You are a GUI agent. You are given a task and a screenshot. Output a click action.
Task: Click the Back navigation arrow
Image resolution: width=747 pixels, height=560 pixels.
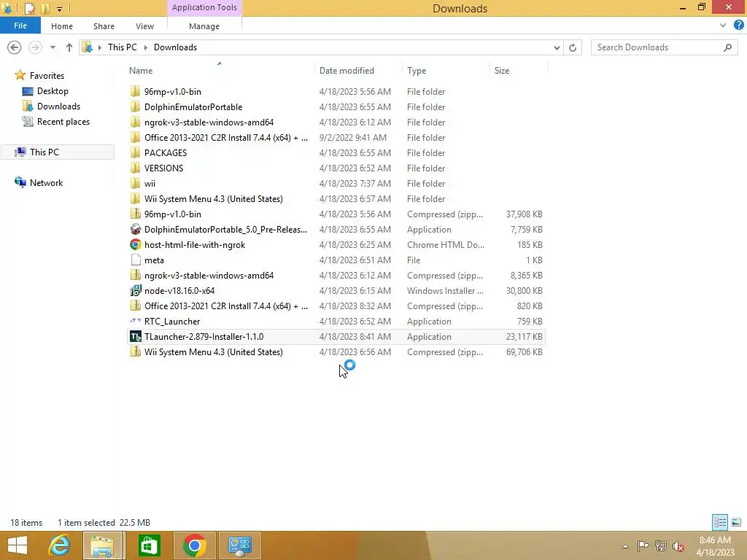(15, 47)
